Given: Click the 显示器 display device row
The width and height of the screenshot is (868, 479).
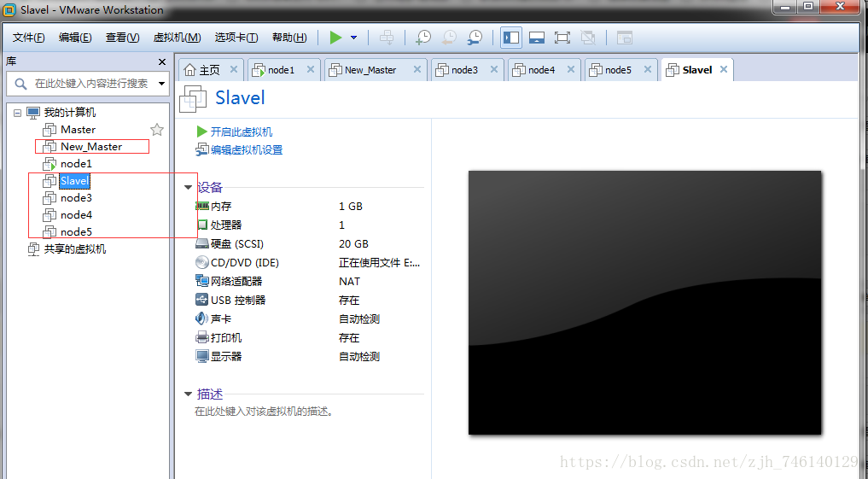Looking at the screenshot, I should click(x=309, y=357).
